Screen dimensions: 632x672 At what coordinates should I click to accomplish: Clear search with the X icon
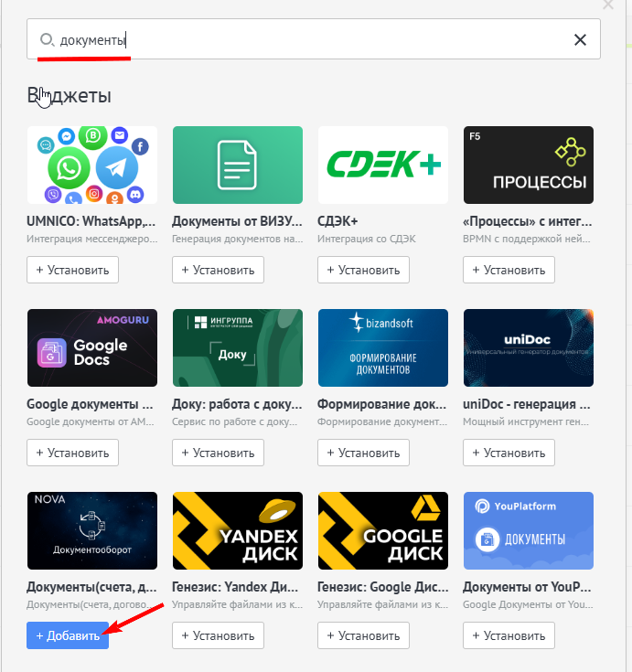pyautogui.click(x=580, y=40)
